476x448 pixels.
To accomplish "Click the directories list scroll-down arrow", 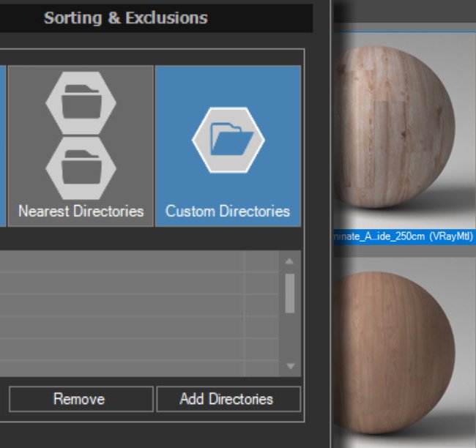I will (290, 366).
